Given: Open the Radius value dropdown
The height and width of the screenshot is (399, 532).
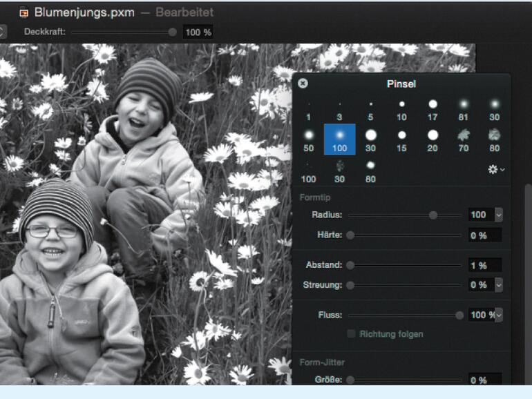Looking at the screenshot, I should 498,215.
